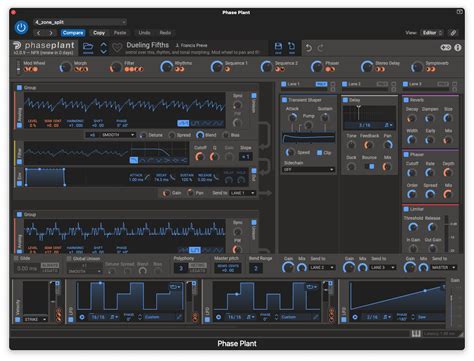Adjust the Filter Cutoff knob

200,156
